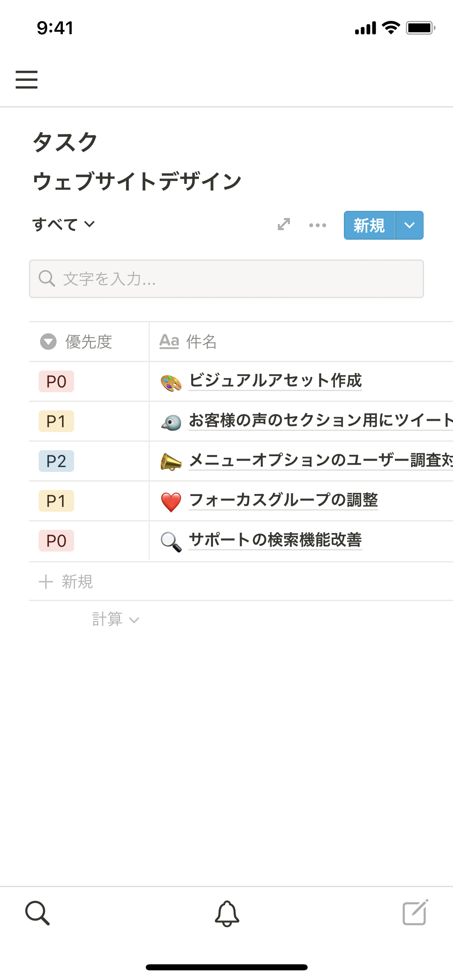Open notifications bell icon
The image size is (453, 980).
click(227, 913)
